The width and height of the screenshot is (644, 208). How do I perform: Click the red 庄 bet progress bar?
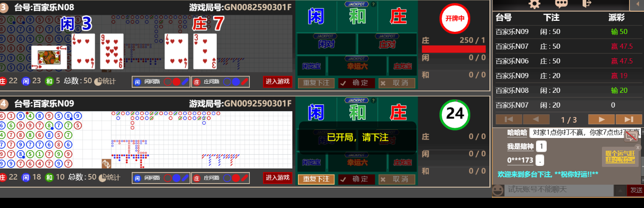[453, 49]
